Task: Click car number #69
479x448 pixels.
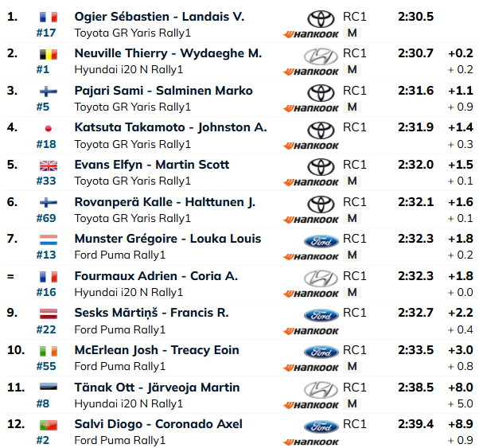Action: (x=46, y=218)
